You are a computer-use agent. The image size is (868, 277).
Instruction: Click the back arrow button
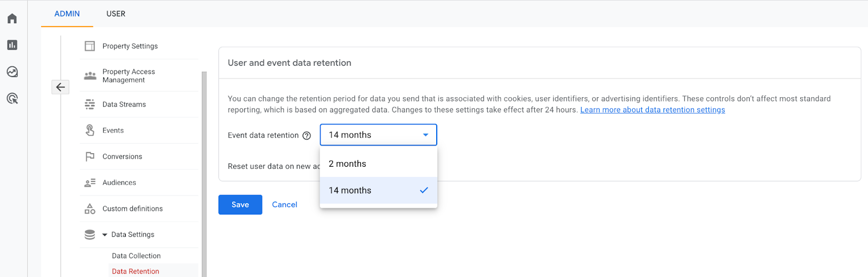click(x=60, y=87)
